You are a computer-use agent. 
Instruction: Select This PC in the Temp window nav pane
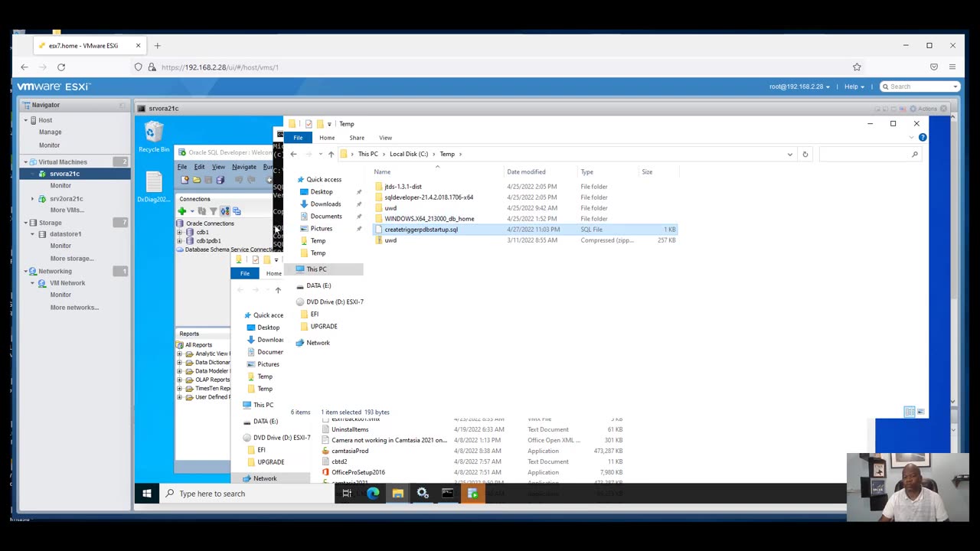point(316,269)
